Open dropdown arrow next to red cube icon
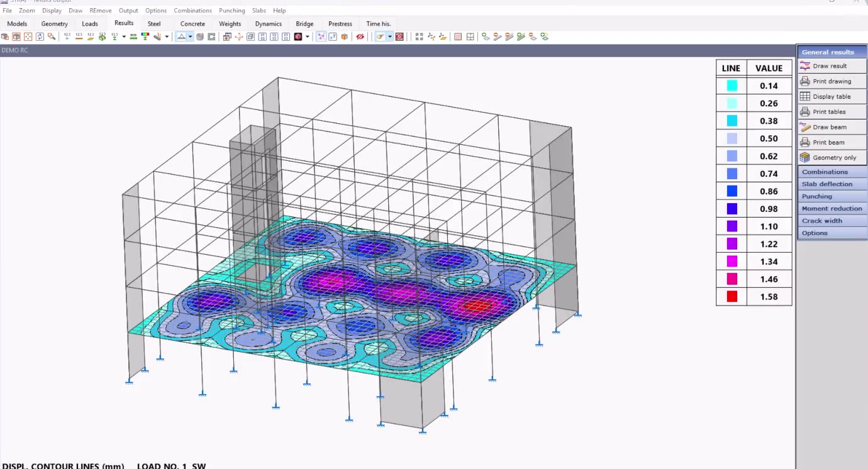The width and height of the screenshot is (868, 469). coord(307,36)
